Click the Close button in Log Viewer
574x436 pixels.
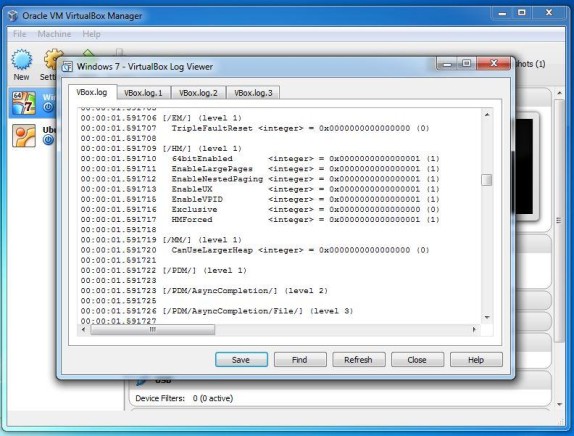pos(417,360)
